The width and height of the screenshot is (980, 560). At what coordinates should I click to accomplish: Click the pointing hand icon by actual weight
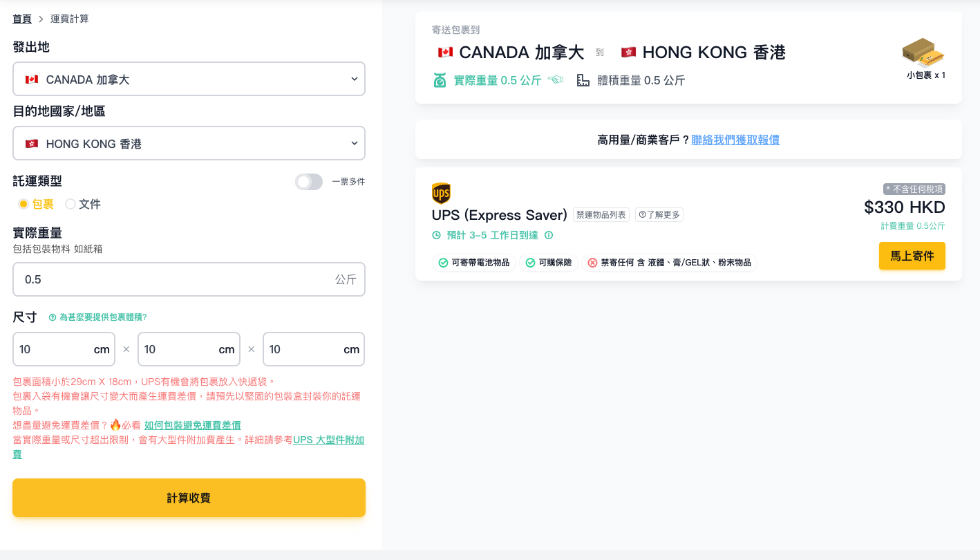click(556, 80)
